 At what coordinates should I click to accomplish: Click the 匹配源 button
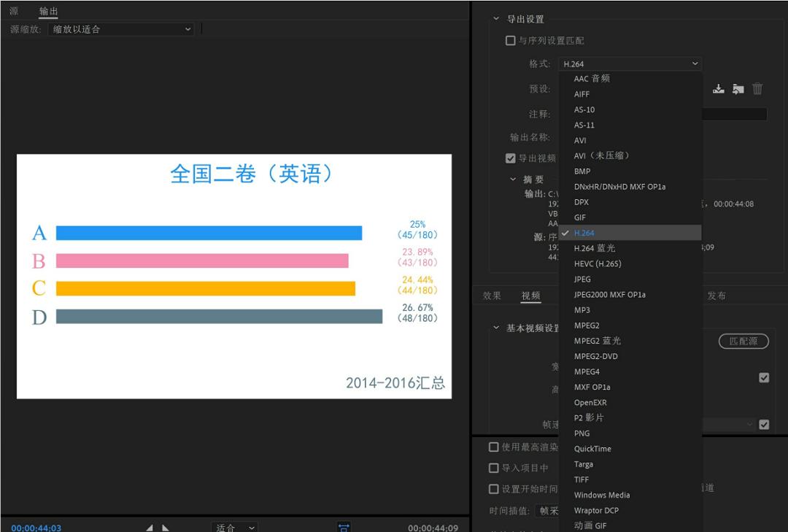coord(743,341)
